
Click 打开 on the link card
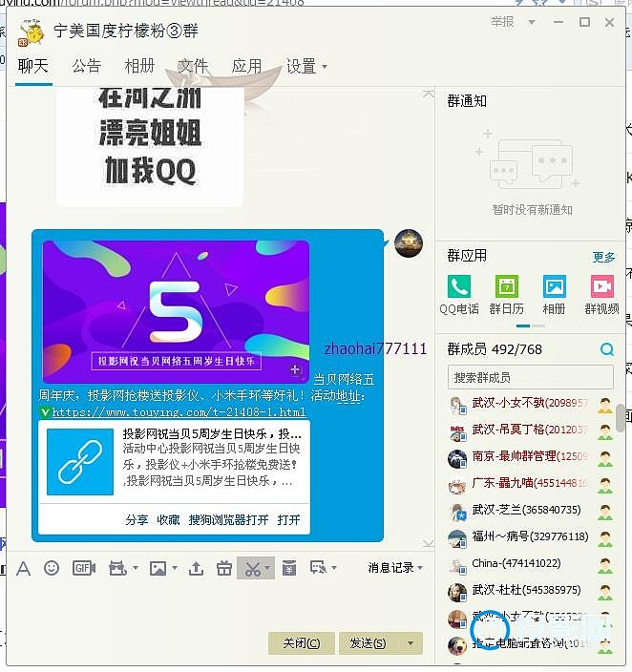coord(288,520)
